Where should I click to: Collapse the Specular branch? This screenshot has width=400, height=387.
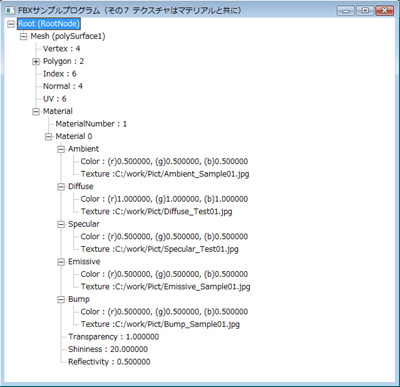(x=61, y=224)
